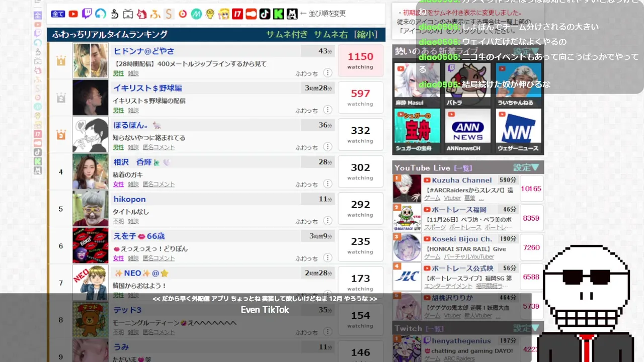Filter by the teal M circle icon
644x362 pixels.
point(196,14)
